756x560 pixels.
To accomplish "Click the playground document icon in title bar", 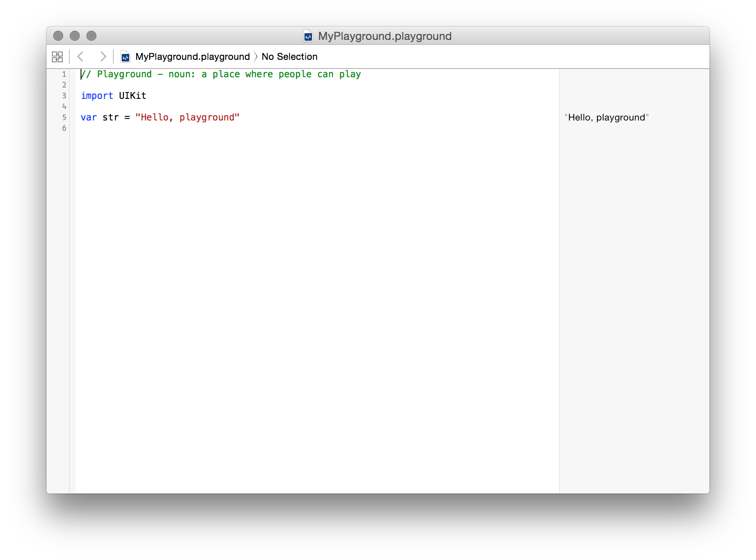I will [x=308, y=36].
